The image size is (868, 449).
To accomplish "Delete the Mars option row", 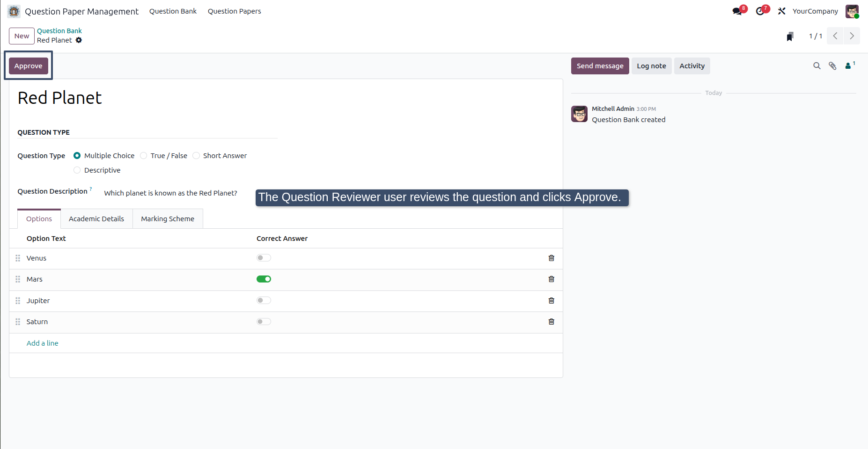I will click(x=552, y=279).
